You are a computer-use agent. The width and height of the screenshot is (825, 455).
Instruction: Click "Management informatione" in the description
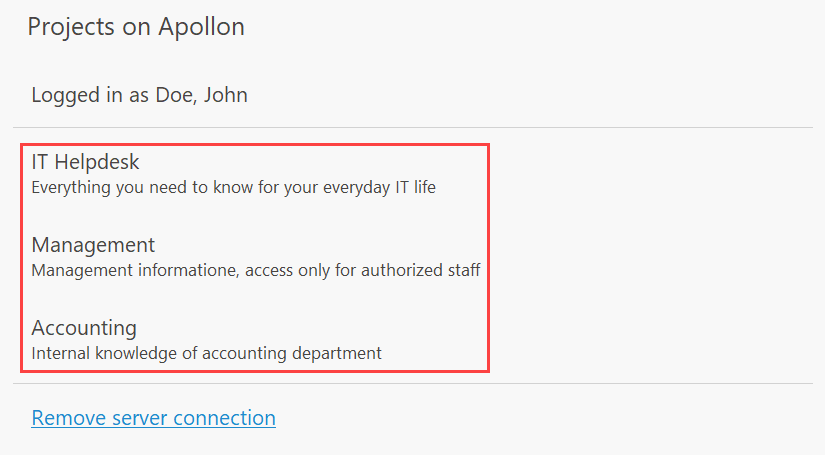[x=119, y=270]
